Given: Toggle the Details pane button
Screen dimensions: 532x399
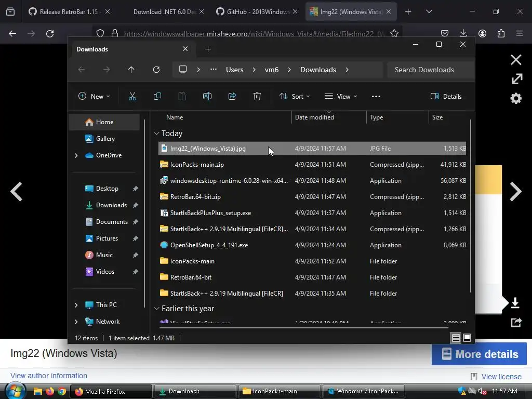Looking at the screenshot, I should 446,96.
